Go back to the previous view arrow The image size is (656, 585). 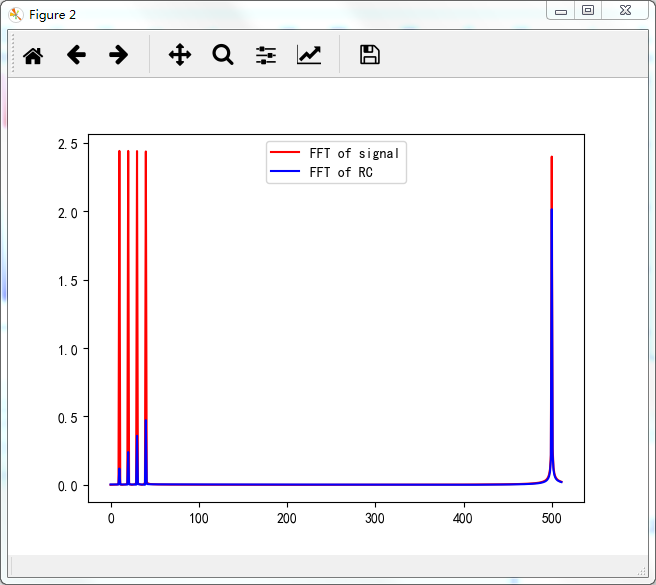point(76,55)
